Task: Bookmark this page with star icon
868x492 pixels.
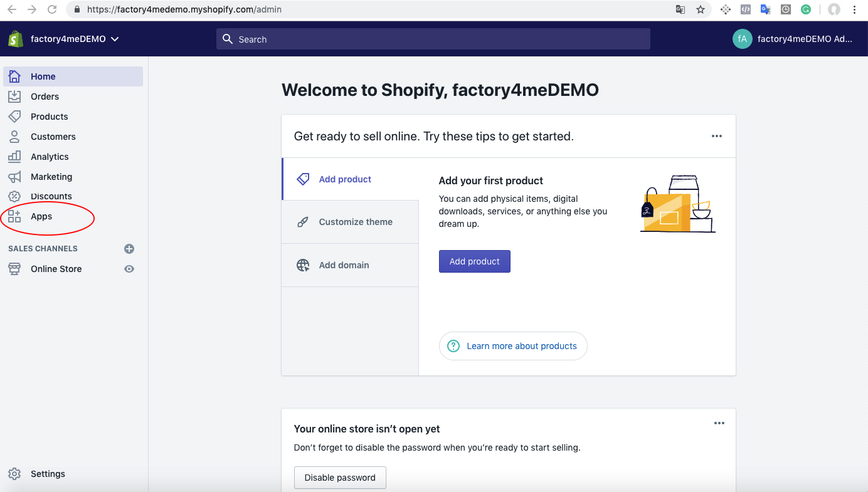Action: (701, 9)
